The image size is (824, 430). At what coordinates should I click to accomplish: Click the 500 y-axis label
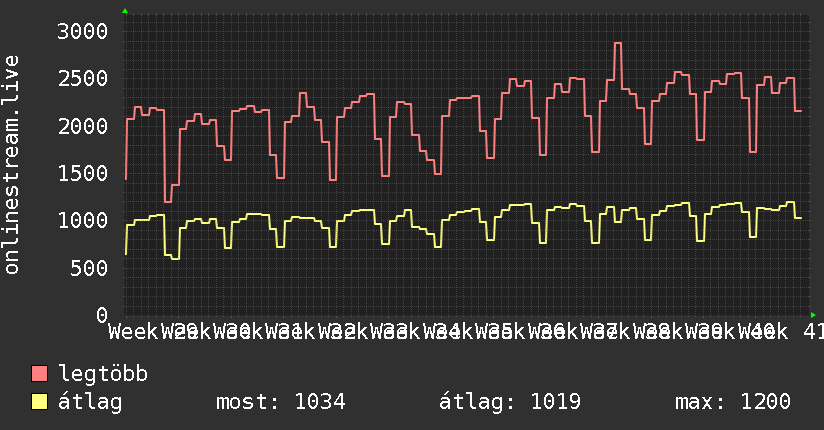coord(89,268)
